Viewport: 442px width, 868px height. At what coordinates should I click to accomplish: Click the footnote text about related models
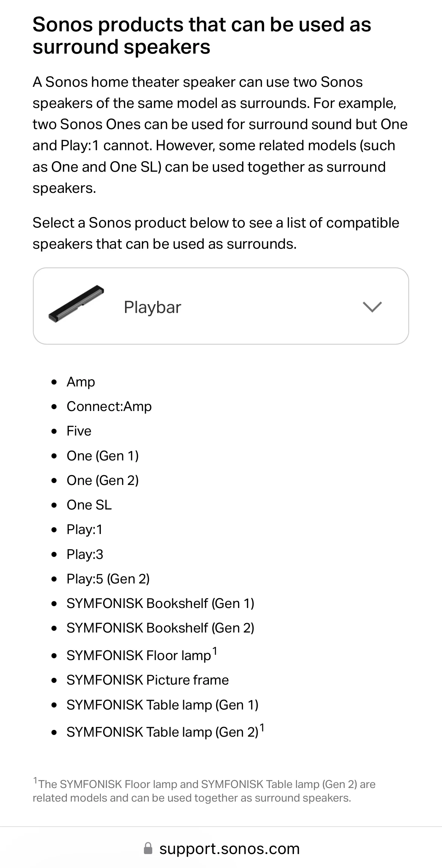pyautogui.click(x=204, y=791)
